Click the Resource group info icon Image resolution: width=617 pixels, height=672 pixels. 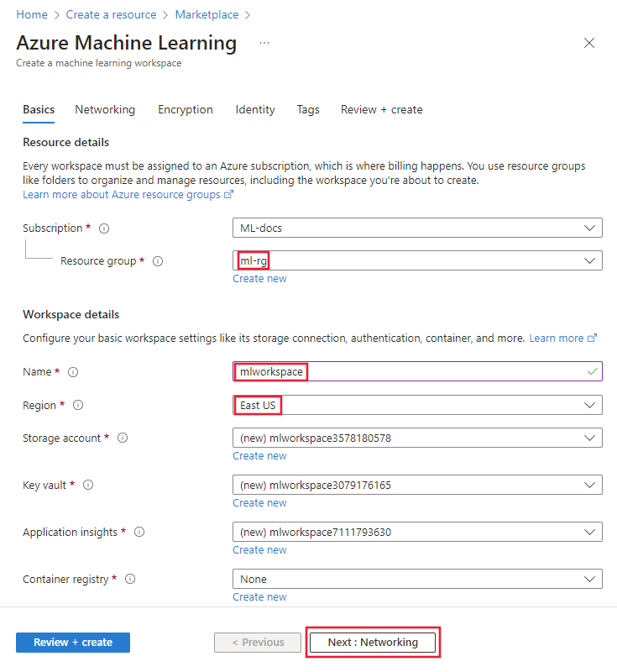158,260
